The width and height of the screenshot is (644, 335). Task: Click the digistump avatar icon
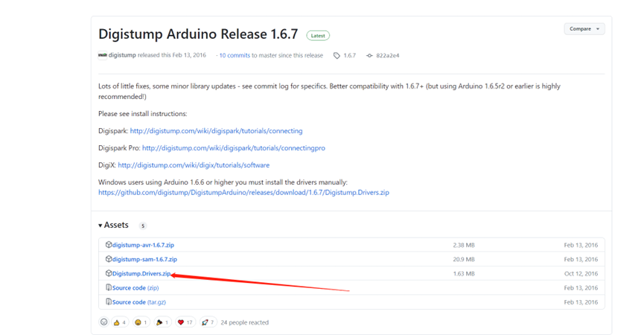pos(102,55)
